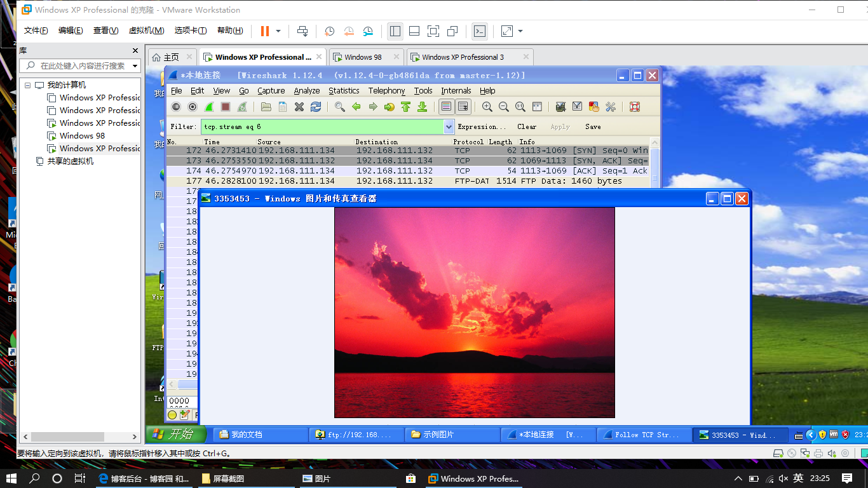This screenshot has width=868, height=488.
Task: Go back in packet history
Action: coord(356,107)
